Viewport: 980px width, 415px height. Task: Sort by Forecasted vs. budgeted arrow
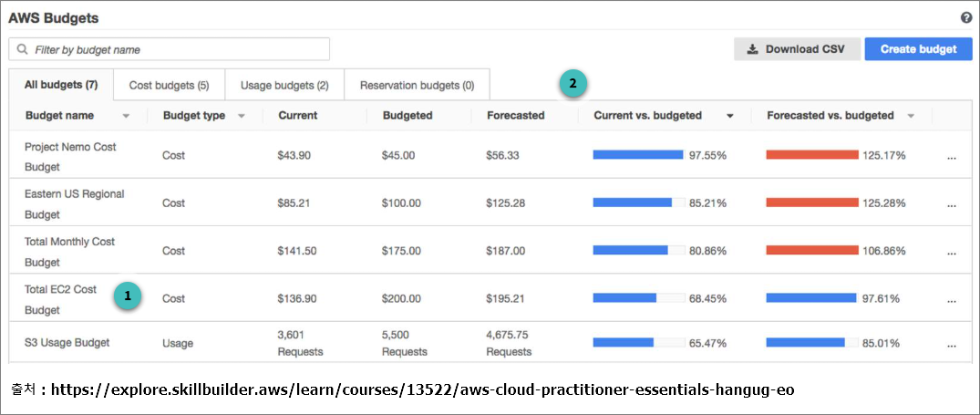pyautogui.click(x=911, y=116)
